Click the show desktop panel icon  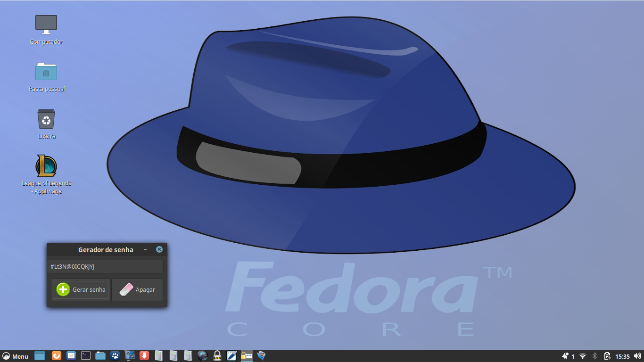point(40,356)
